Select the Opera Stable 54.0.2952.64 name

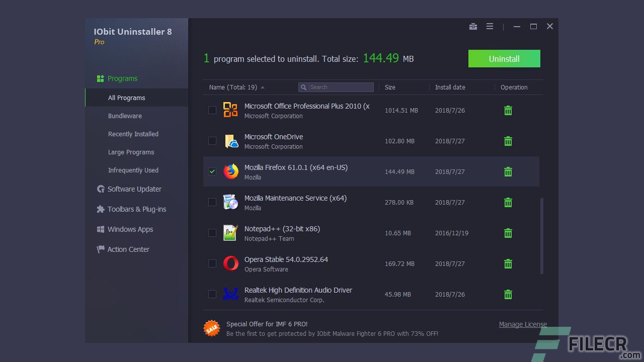[286, 259]
